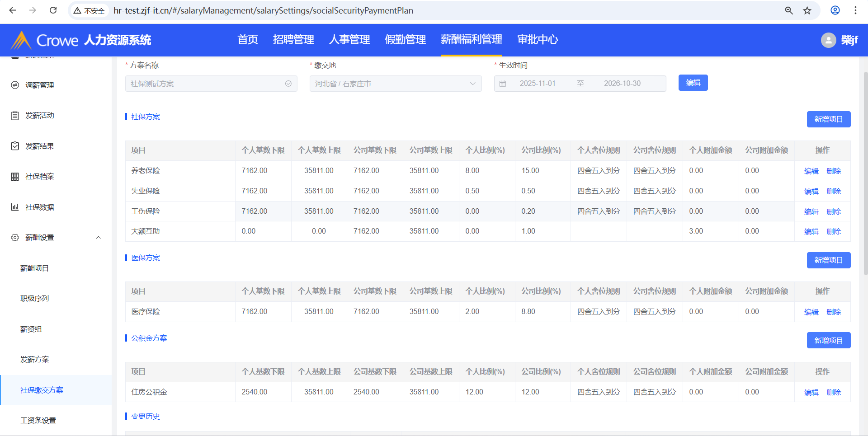Viewport: 868px width, 436px height.
Task: Edit the 住房公积金 row
Action: point(811,392)
